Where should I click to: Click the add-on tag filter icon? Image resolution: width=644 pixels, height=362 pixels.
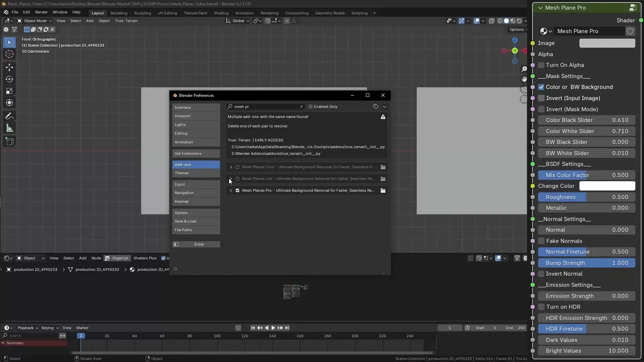[x=376, y=107]
